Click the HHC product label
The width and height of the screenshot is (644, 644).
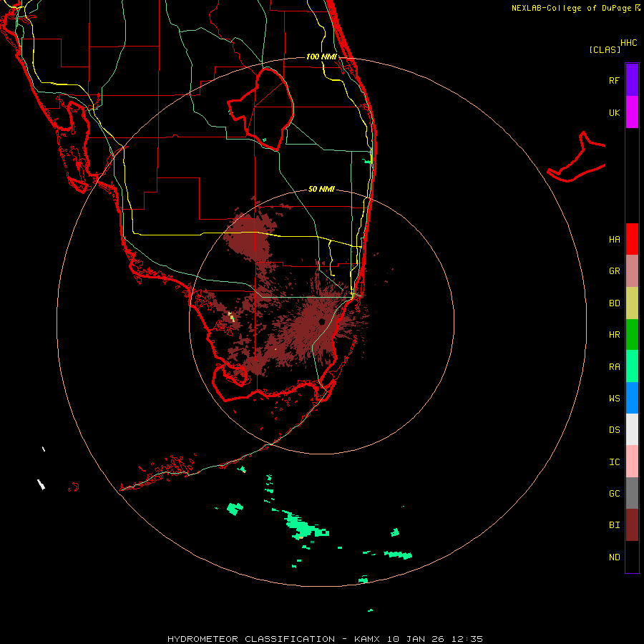(629, 43)
